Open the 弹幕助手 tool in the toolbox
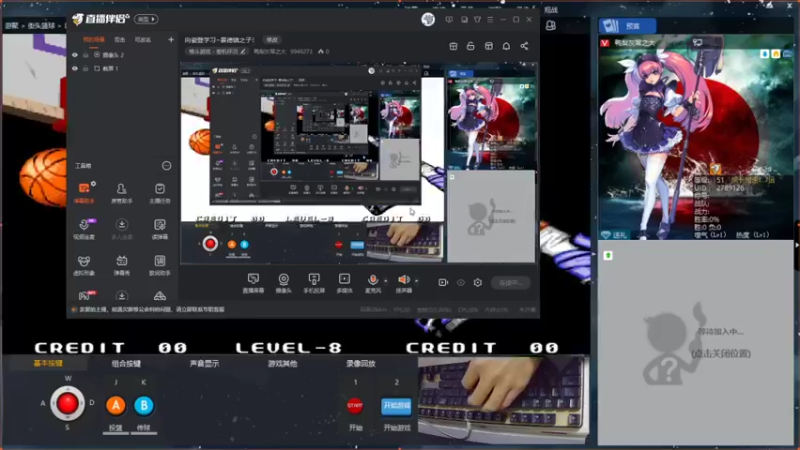 point(84,193)
